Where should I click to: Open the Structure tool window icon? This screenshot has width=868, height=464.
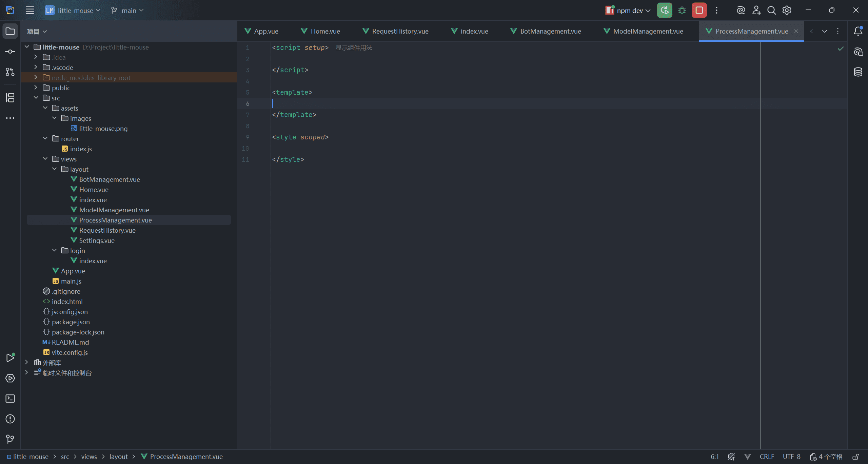10,98
